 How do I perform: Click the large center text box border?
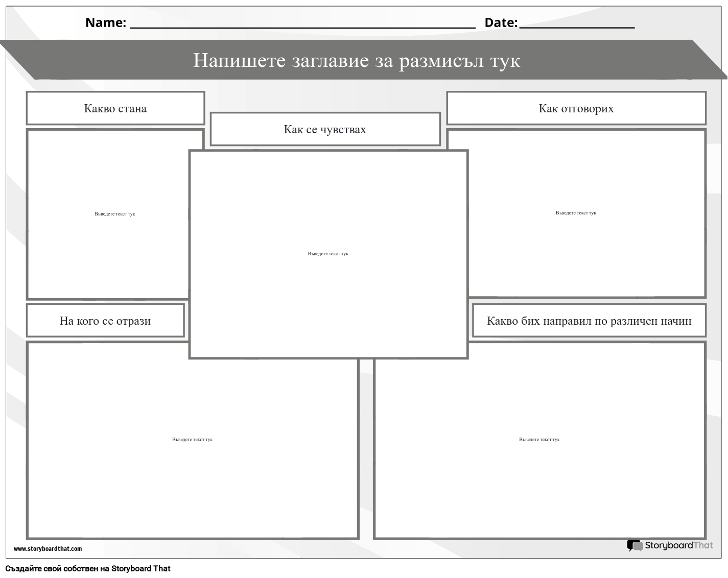click(x=328, y=152)
